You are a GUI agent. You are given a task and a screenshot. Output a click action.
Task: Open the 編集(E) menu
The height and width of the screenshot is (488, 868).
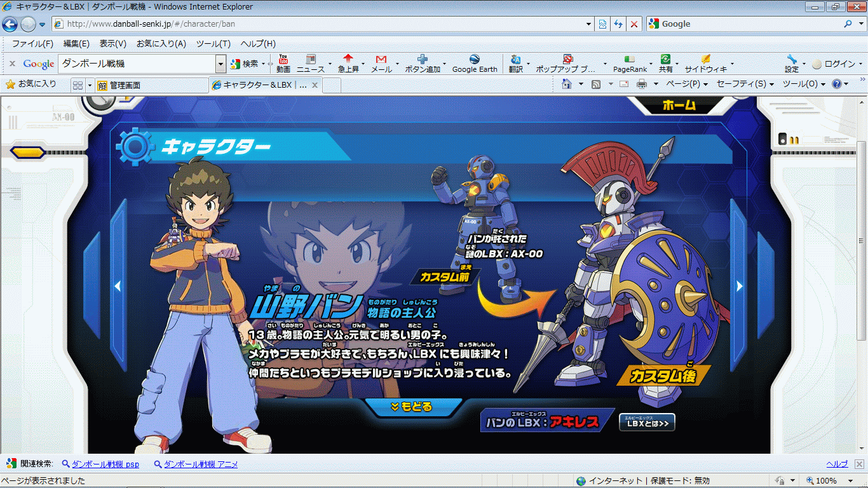click(x=76, y=44)
